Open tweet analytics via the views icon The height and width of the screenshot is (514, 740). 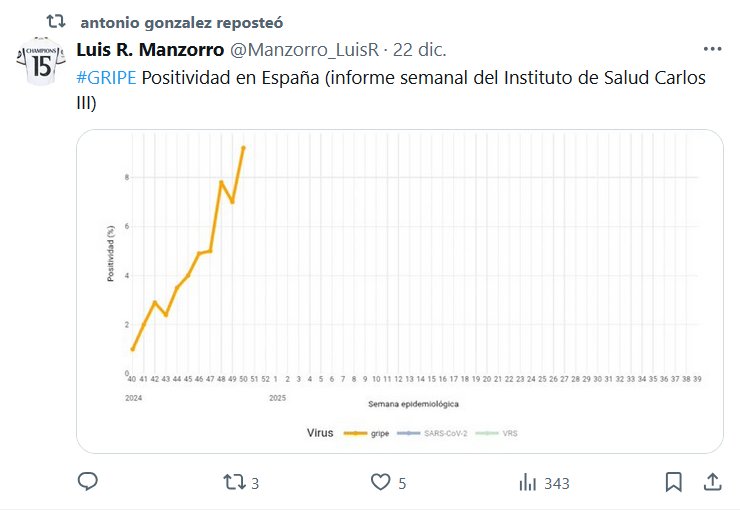tap(527, 483)
